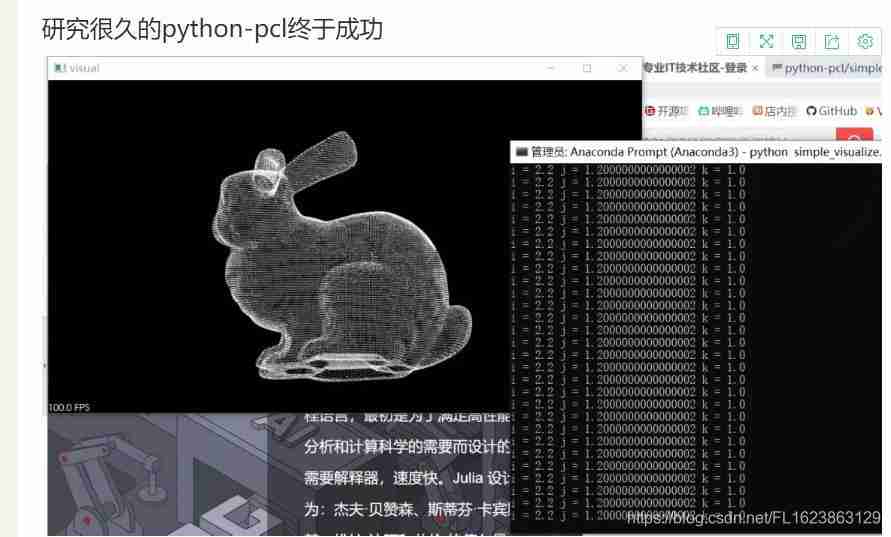Screen dimensions: 891x537
Task: Click the mobile device view icon
Action: coord(733,41)
